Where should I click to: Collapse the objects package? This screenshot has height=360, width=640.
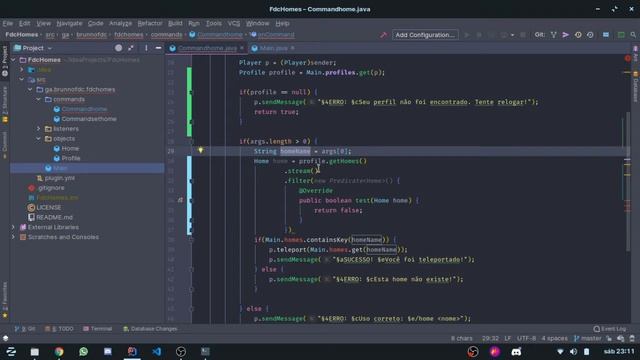39,138
